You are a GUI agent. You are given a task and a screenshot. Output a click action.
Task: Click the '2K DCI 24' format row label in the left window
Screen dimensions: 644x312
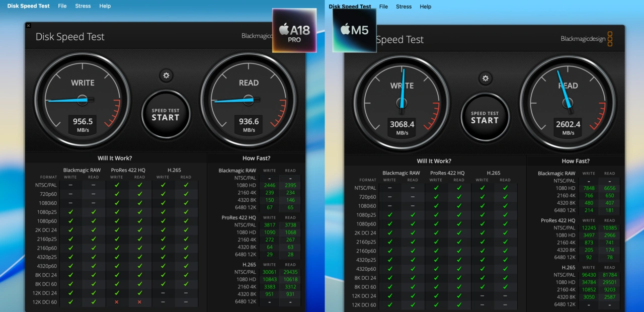(47, 230)
